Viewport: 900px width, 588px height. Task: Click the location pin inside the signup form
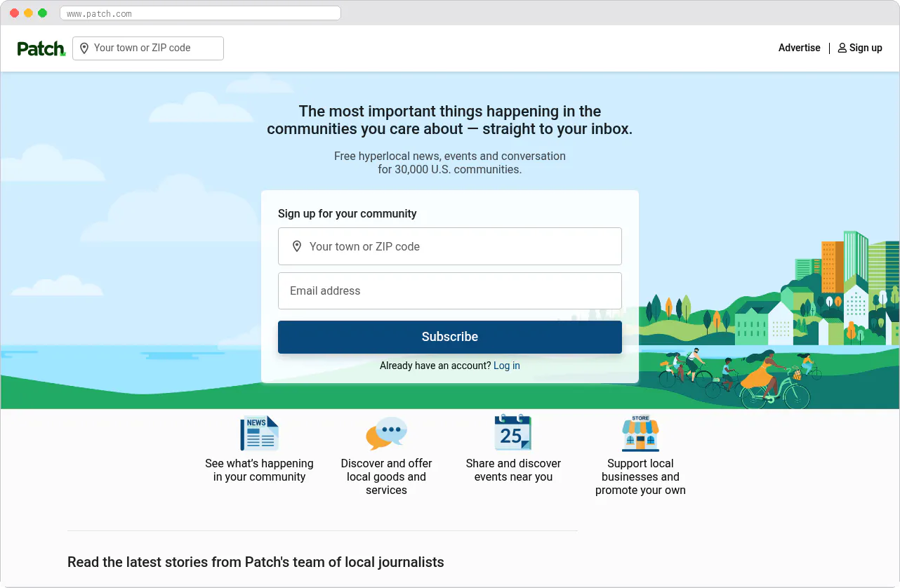coord(297,246)
